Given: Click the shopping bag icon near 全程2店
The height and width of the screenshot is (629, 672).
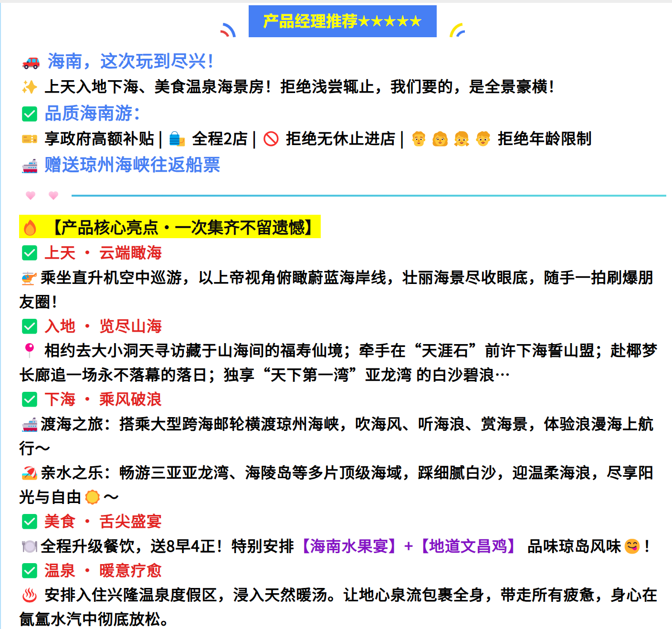Looking at the screenshot, I should (x=177, y=139).
